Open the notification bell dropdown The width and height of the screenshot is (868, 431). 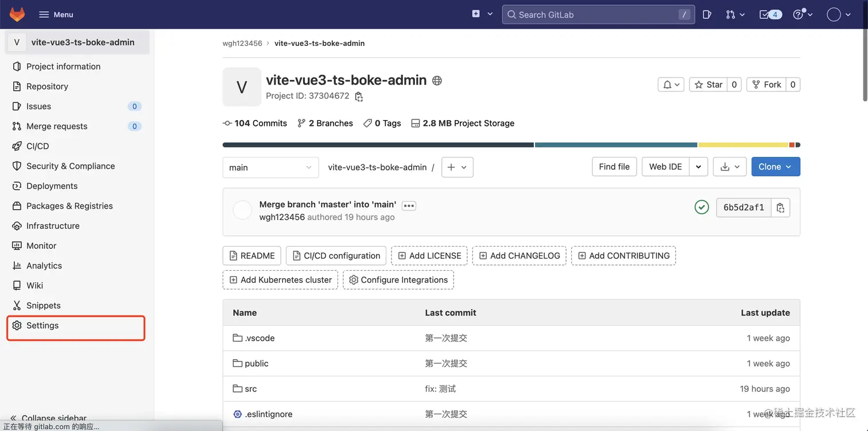point(671,84)
